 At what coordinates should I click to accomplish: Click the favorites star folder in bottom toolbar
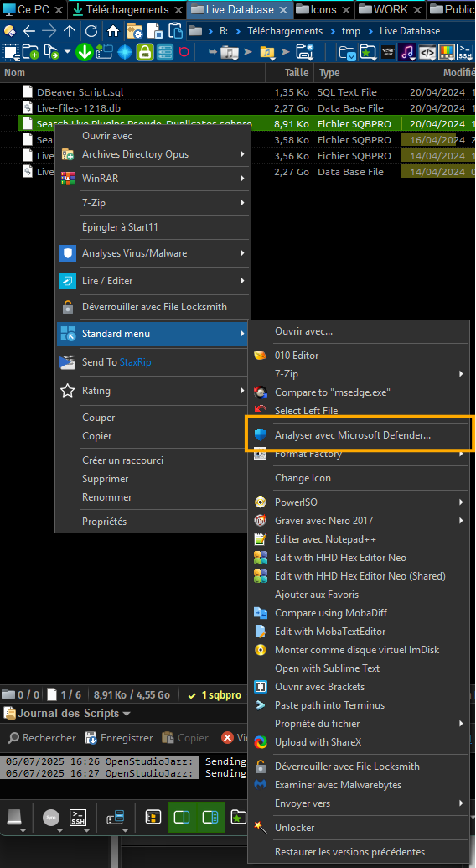pos(238,817)
